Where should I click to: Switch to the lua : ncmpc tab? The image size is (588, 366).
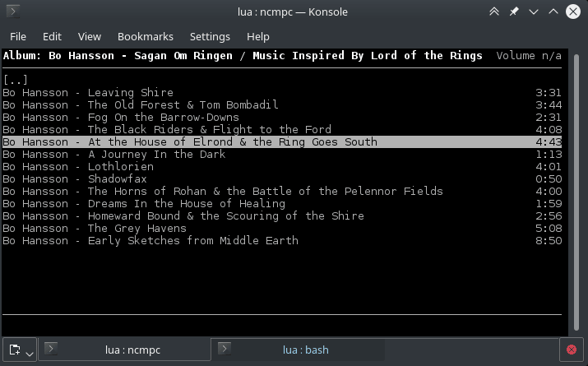tap(132, 350)
